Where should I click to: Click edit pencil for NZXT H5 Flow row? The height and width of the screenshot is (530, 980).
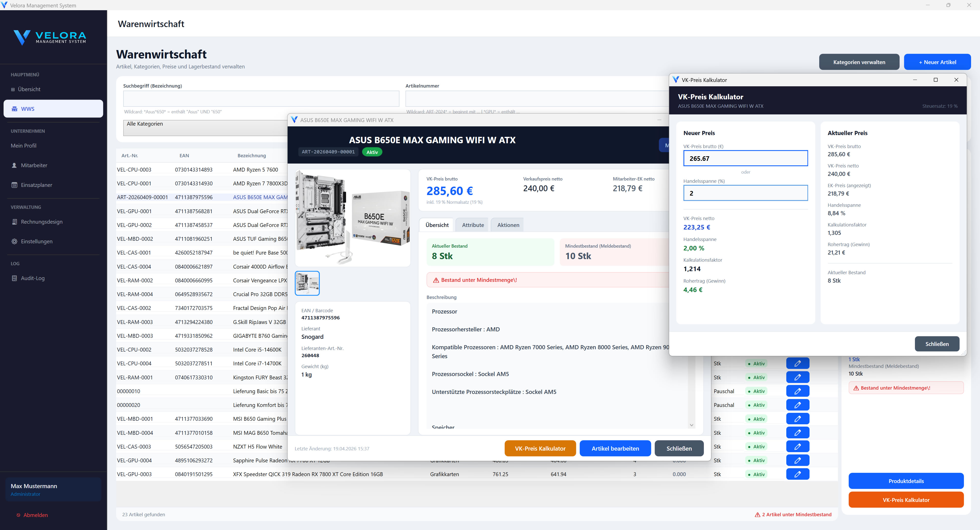(x=797, y=446)
